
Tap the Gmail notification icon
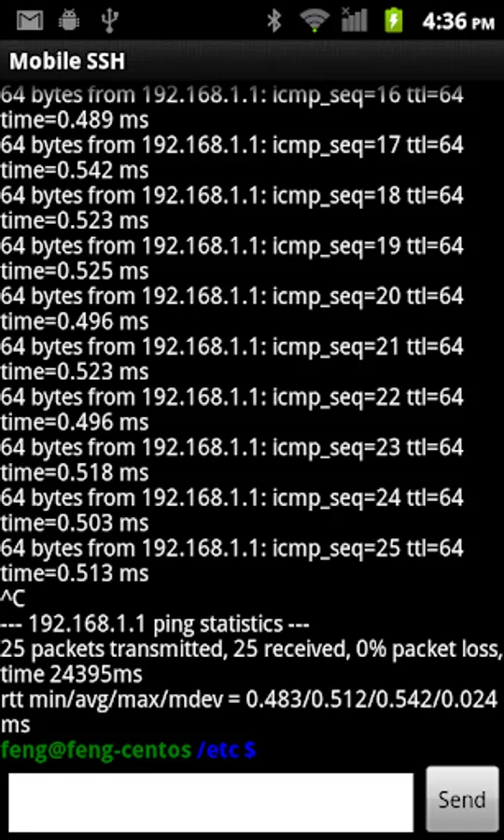[x=30, y=21]
